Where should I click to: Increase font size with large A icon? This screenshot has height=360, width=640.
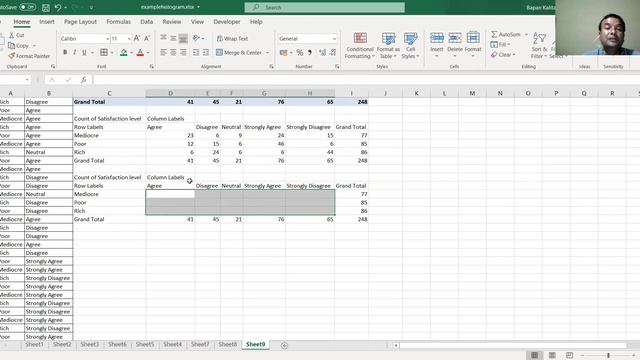click(x=137, y=38)
